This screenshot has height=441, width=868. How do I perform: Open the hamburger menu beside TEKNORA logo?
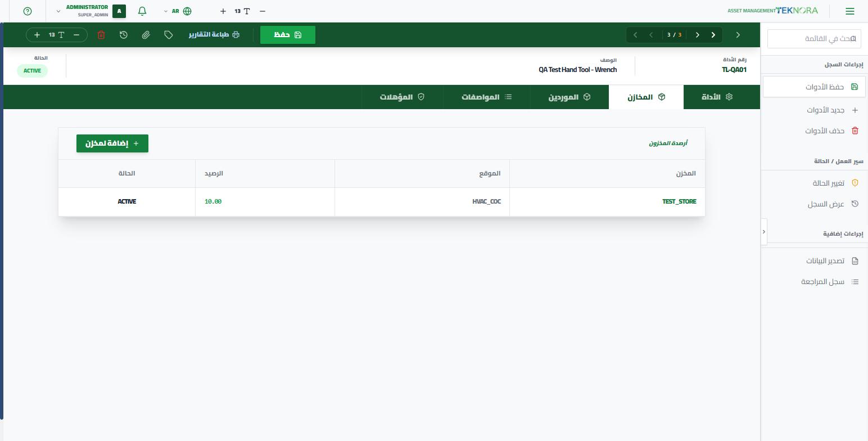[x=850, y=11]
